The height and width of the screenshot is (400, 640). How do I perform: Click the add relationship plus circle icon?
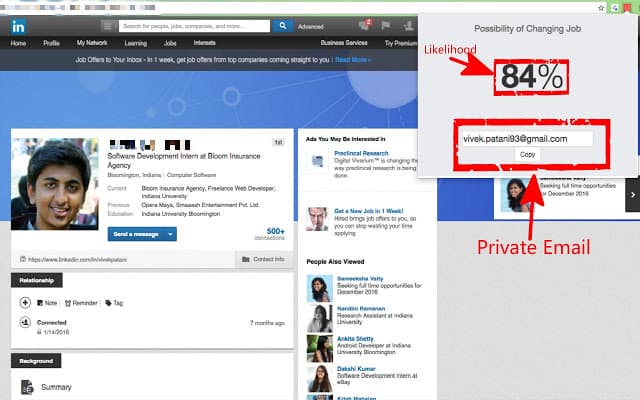coord(25,302)
